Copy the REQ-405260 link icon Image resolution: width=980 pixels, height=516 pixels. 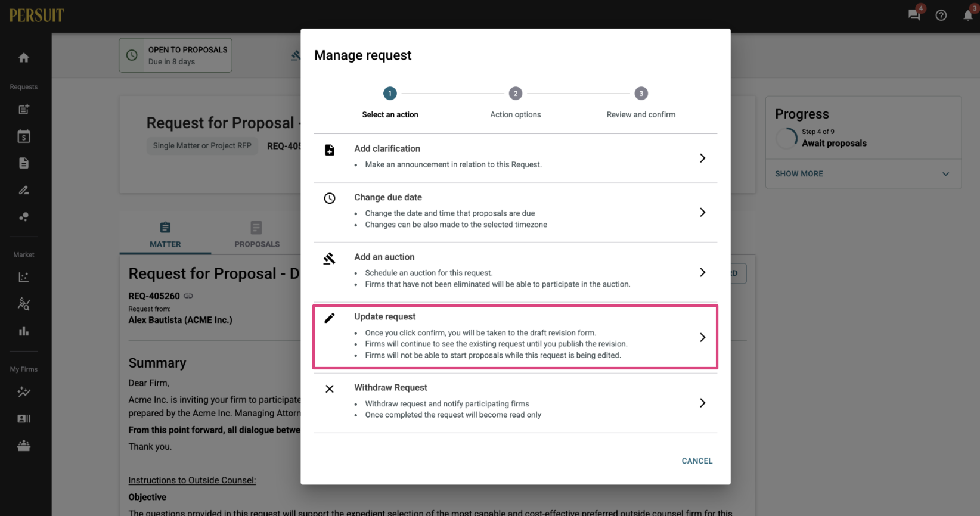click(x=188, y=296)
